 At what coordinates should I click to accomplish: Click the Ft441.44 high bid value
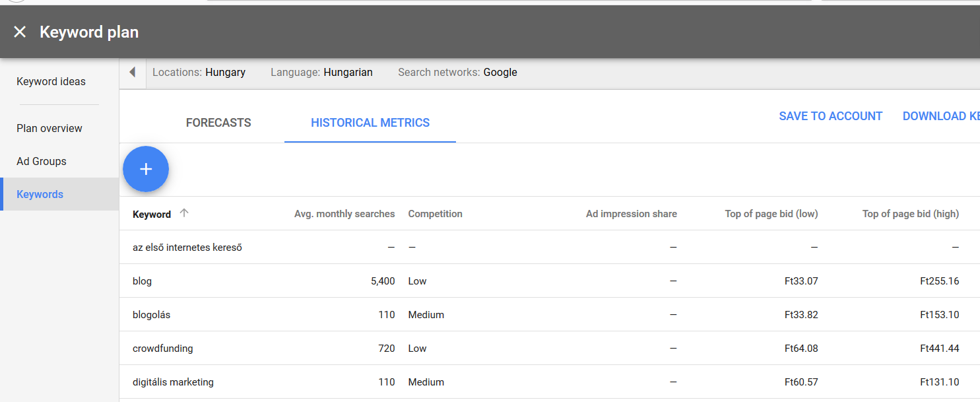(x=940, y=349)
